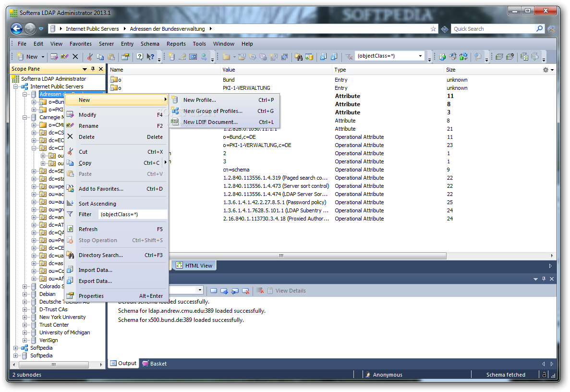Screen dimensions: 570x392
Task: Select Properties in the context menu
Action: (116, 296)
